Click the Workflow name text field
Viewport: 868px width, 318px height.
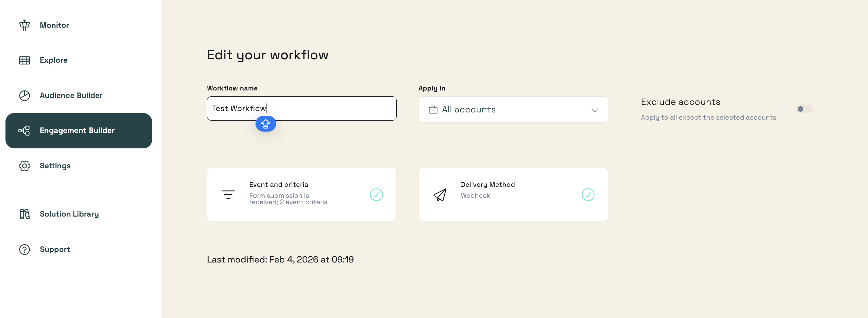pos(302,109)
